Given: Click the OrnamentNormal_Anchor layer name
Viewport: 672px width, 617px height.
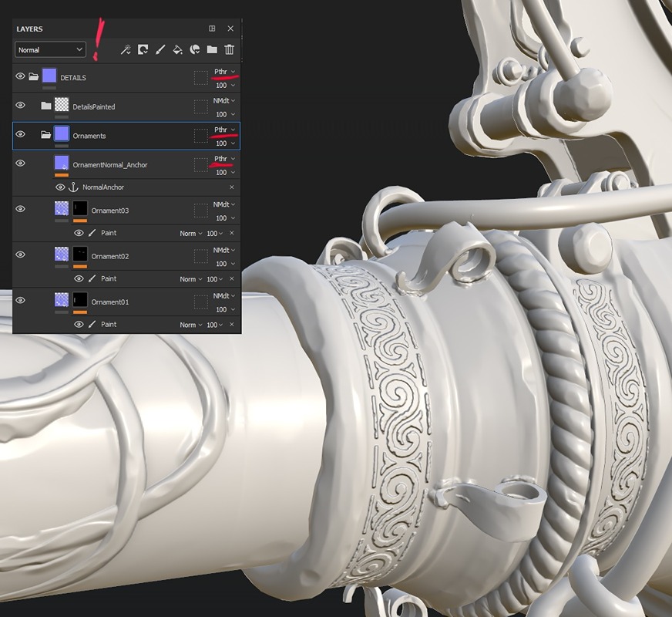Looking at the screenshot, I should 109,164.
